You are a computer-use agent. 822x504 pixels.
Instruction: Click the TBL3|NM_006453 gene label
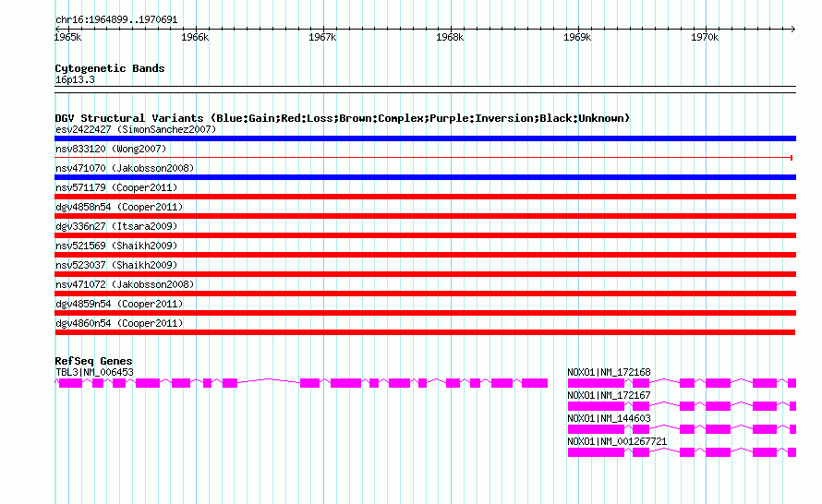click(x=94, y=372)
